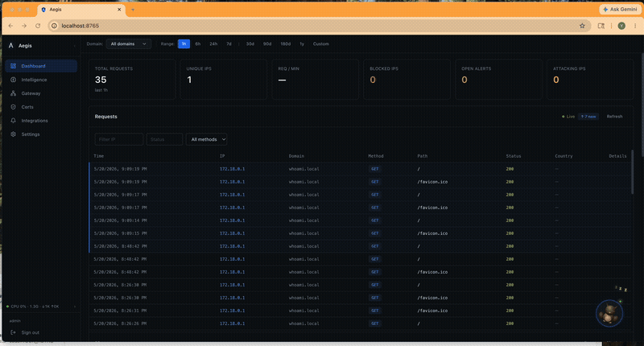Click the Ask Gemini button

coord(620,9)
